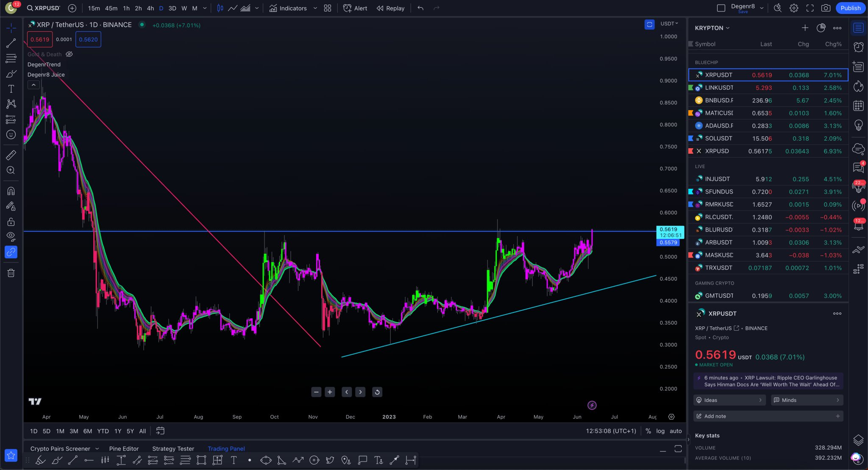The width and height of the screenshot is (868, 470).
Task: Select the crosshair cursor tool
Action: pyautogui.click(x=11, y=28)
